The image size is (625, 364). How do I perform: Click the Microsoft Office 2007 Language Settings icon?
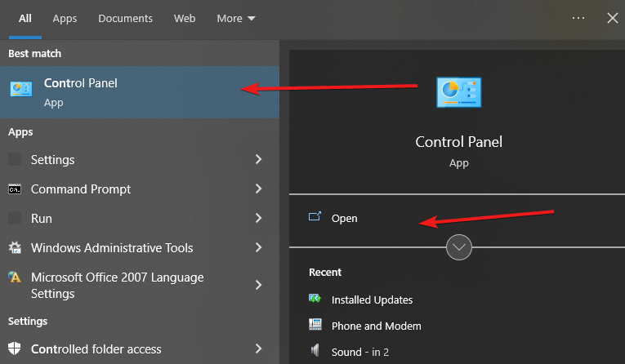tap(15, 277)
